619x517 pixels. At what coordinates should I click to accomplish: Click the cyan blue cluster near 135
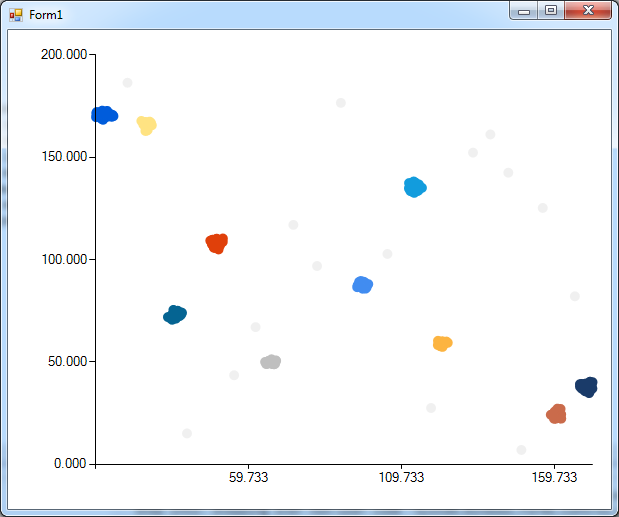click(x=415, y=187)
